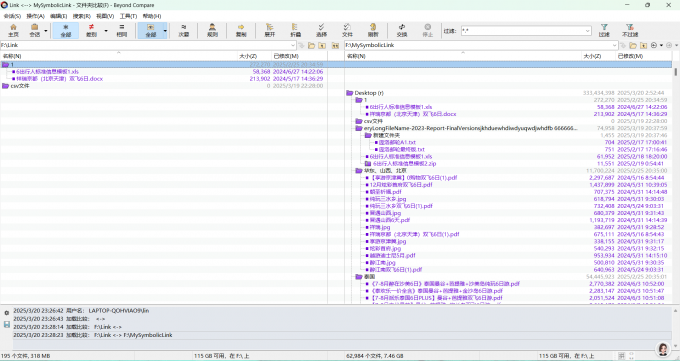Click the left pane up-one-level folder icon
This screenshot has height=361, width=680.
tap(322, 45)
